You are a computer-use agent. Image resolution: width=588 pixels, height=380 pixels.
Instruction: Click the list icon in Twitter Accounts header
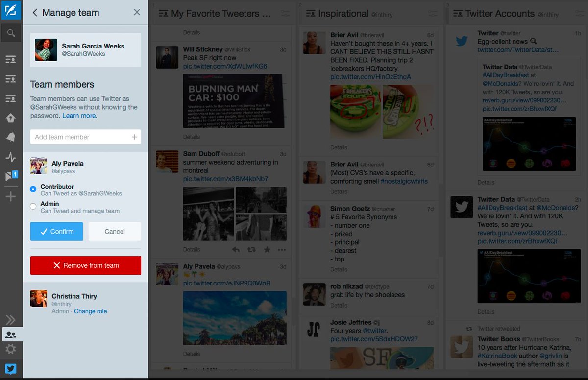point(458,14)
